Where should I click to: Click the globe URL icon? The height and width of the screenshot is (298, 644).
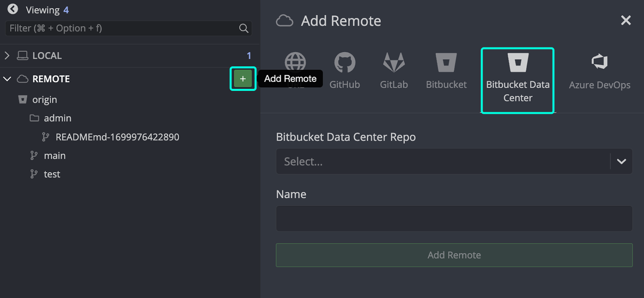pyautogui.click(x=295, y=61)
